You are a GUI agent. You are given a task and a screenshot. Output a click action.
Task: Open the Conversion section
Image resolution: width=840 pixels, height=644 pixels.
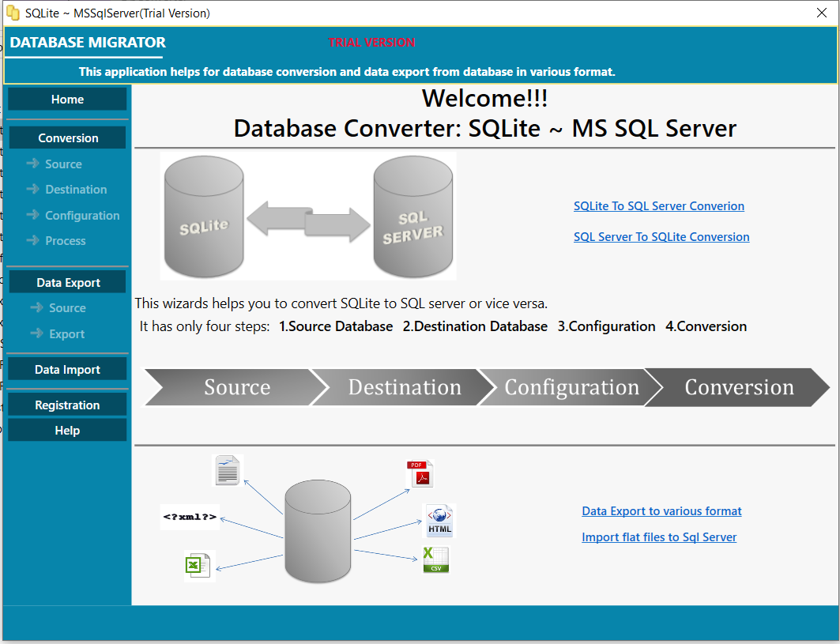pos(67,137)
